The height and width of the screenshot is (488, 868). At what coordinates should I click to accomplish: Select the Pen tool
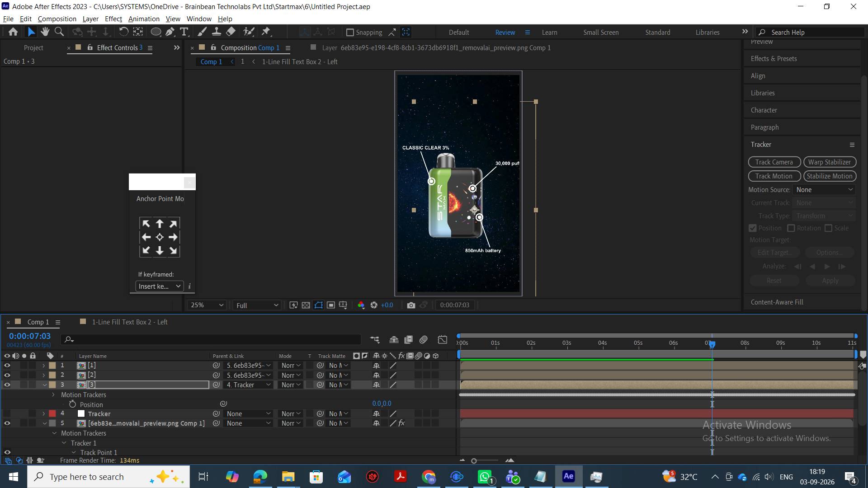click(x=170, y=32)
